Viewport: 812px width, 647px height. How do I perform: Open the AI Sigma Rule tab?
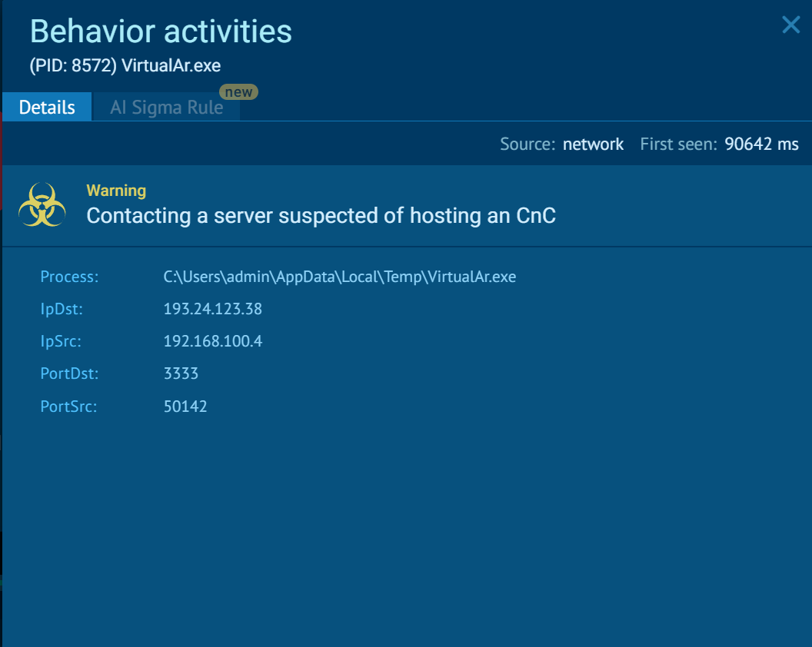pos(166,107)
